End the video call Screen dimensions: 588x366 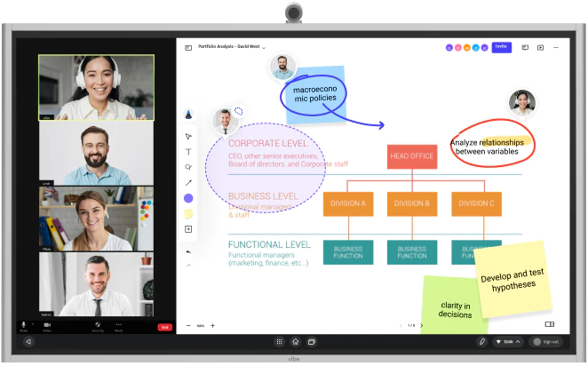(164, 326)
